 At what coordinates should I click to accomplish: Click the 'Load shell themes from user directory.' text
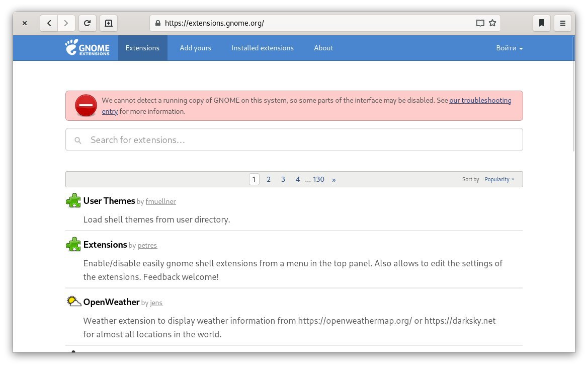[x=156, y=219]
